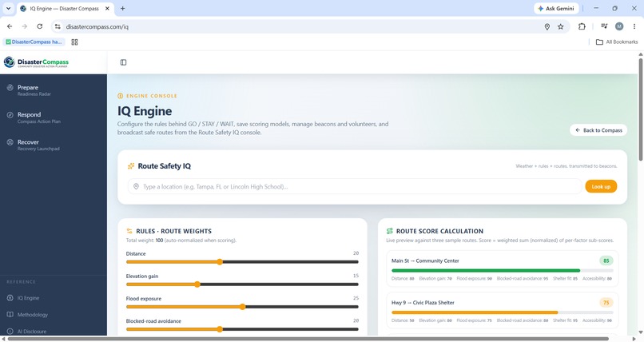Open the DisasterCompass bookmark

34,42
